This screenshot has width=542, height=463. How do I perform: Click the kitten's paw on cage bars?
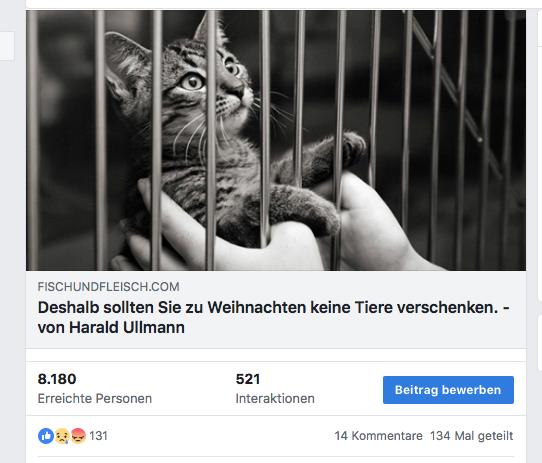pos(349,147)
